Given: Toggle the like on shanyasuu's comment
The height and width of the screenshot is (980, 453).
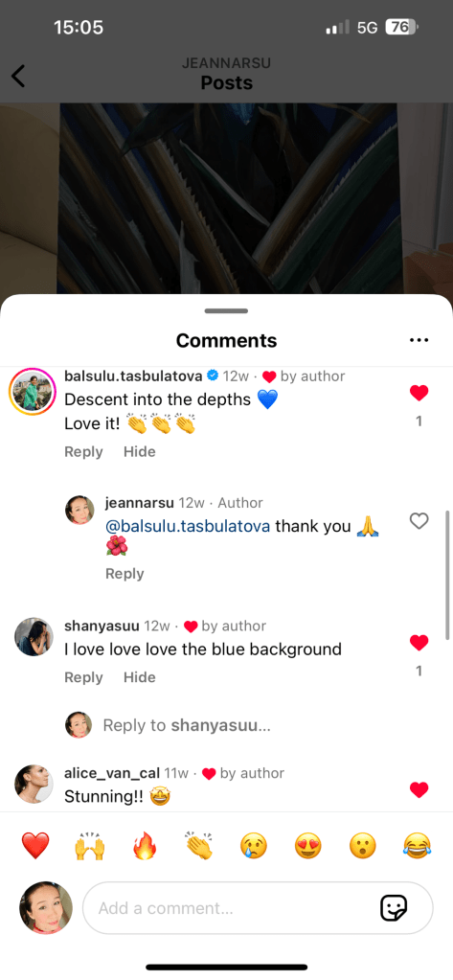Looking at the screenshot, I should (419, 642).
